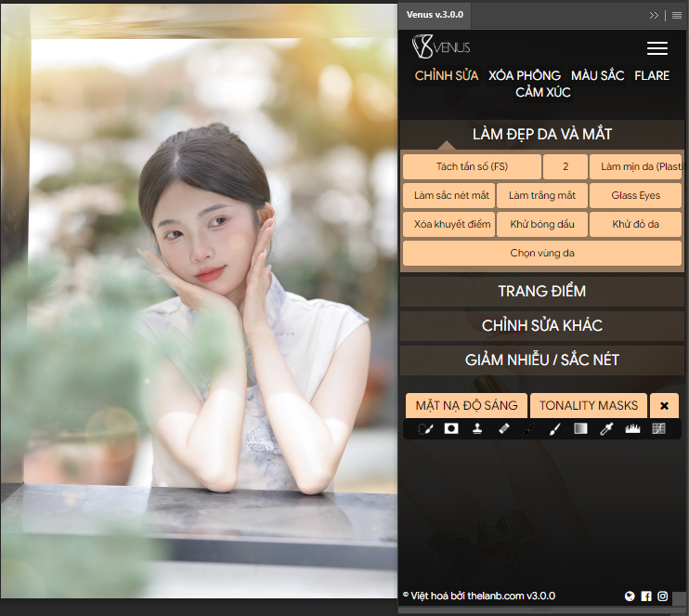Open the Instagram icon in footer
The image size is (689, 616).
coord(662,596)
